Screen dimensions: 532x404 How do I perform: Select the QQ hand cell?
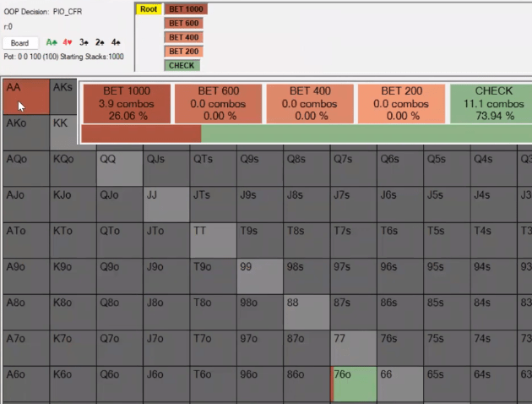click(119, 169)
